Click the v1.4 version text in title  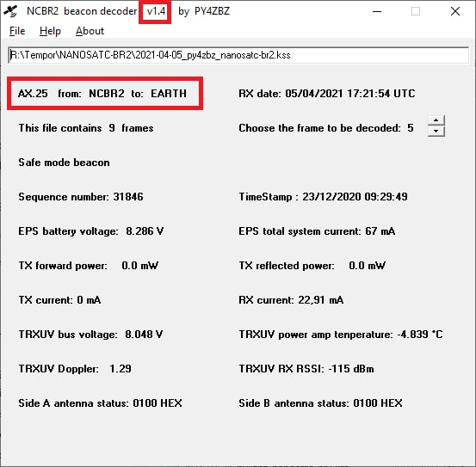click(x=156, y=11)
